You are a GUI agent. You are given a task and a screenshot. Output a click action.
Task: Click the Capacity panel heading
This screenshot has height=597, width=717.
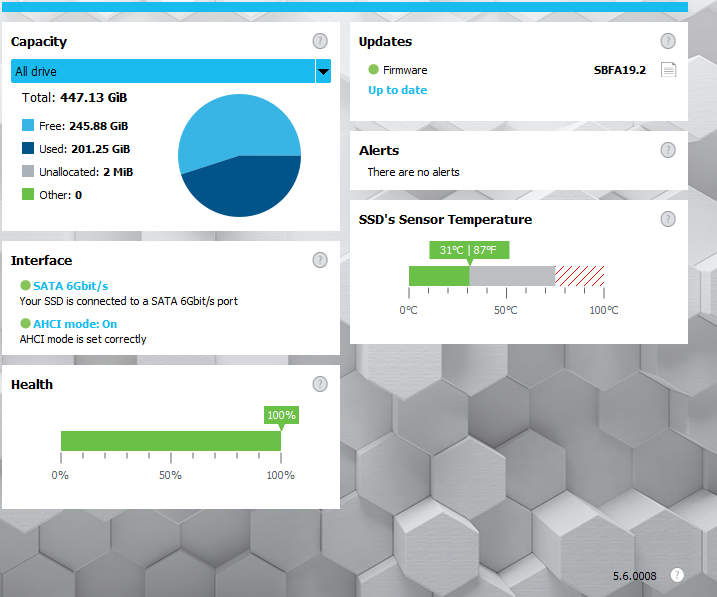click(39, 42)
